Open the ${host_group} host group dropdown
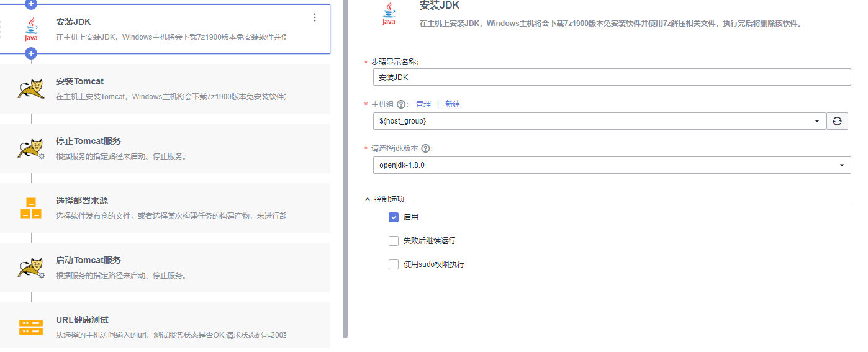The height and width of the screenshot is (352, 868). (x=599, y=121)
